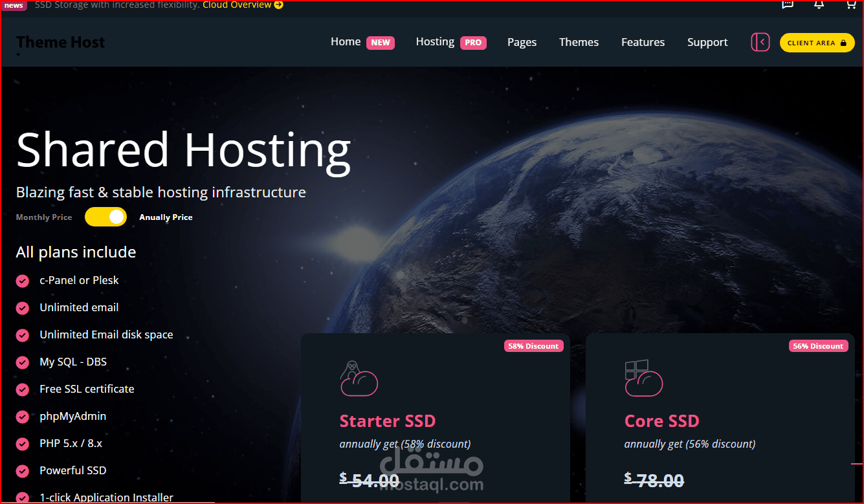Click 'Blazing fast & stable hosting infrastructure' tagline

pos(161,192)
